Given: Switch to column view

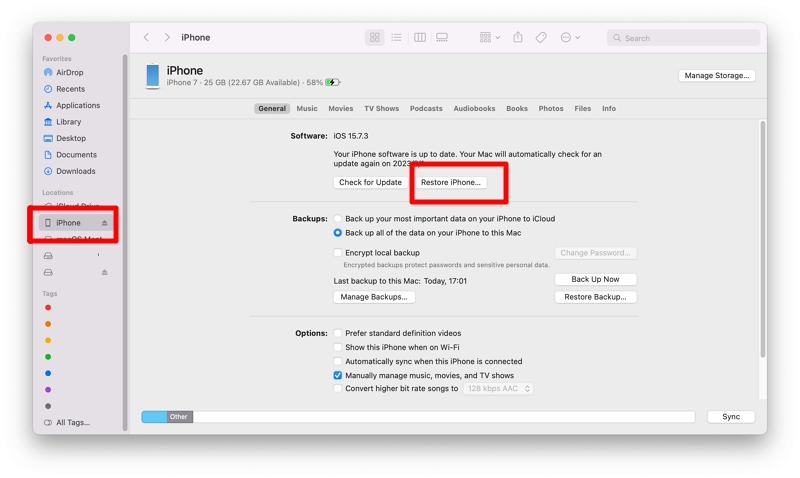Looking at the screenshot, I should tap(420, 37).
